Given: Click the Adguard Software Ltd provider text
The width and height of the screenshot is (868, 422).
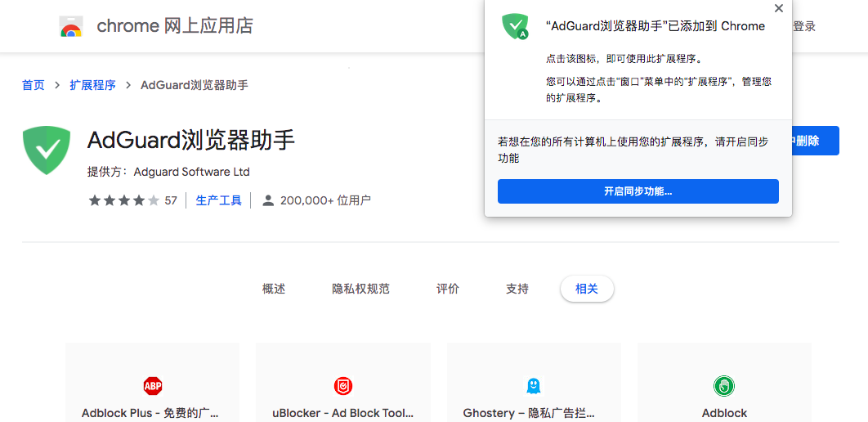Looking at the screenshot, I should pyautogui.click(x=191, y=172).
